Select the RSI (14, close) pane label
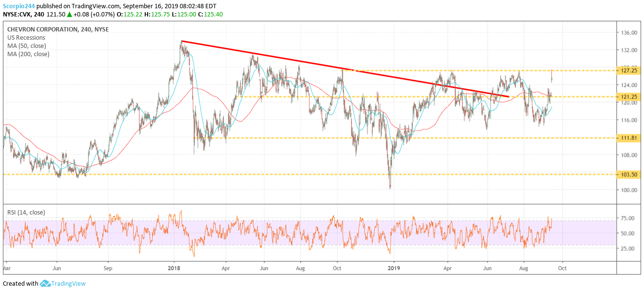Image resolution: width=644 pixels, height=292 pixels. tap(27, 212)
